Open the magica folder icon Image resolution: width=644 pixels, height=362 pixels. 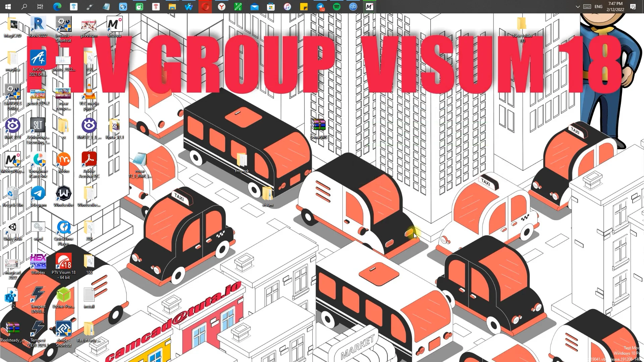[x=13, y=61]
